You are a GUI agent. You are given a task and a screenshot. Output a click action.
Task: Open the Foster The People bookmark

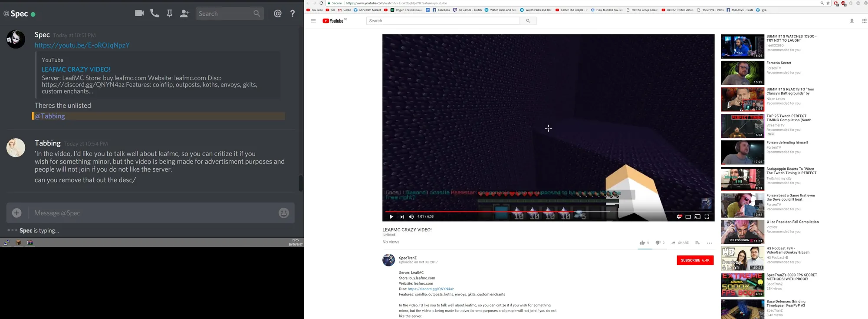point(571,10)
